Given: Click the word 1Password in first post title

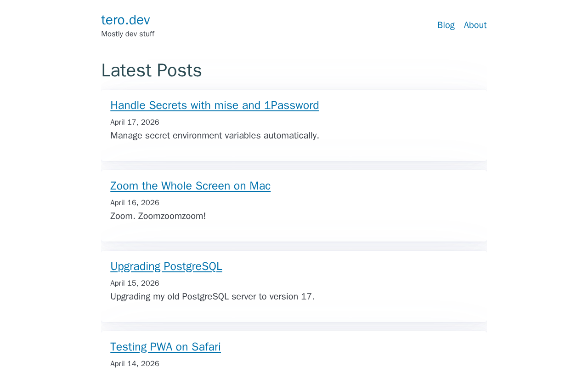Looking at the screenshot, I should tap(291, 105).
